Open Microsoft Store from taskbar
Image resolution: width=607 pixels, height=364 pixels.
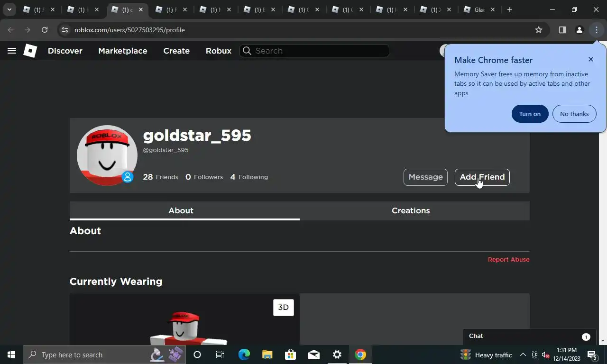(291, 355)
